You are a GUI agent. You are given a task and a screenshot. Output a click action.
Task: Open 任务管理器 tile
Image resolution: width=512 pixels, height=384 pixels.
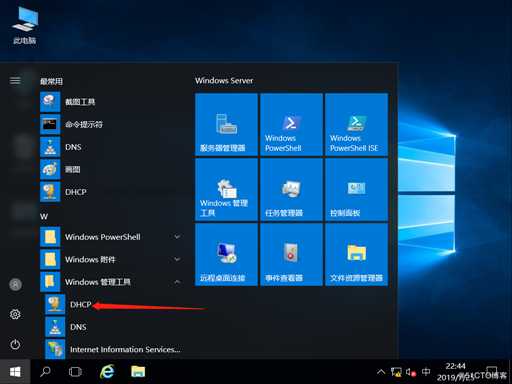coord(291,189)
